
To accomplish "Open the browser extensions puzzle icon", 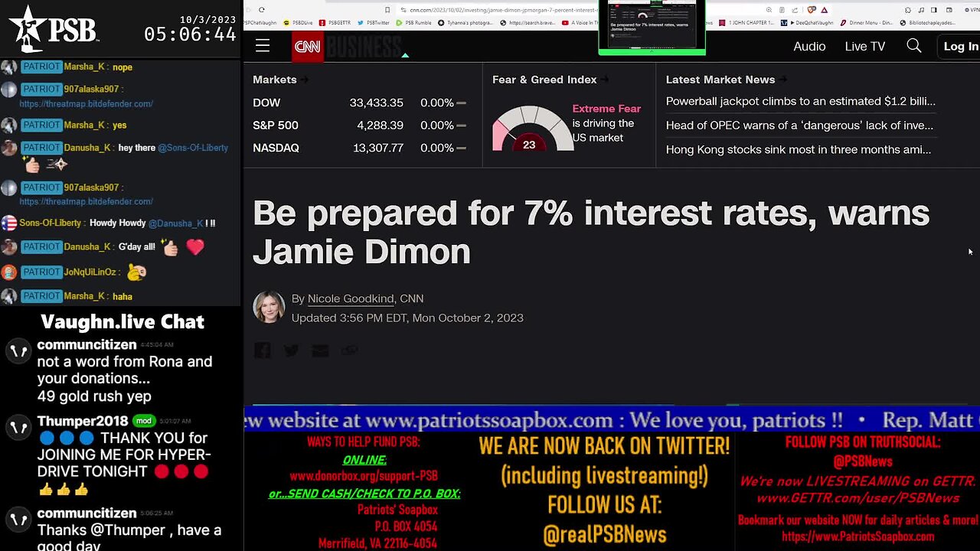I will tap(907, 10).
